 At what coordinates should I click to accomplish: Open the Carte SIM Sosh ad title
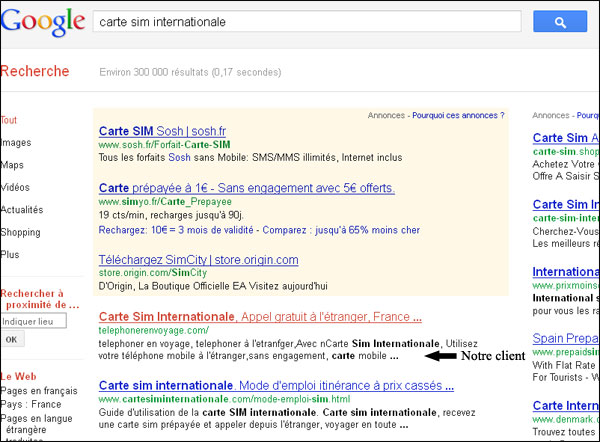click(x=162, y=131)
